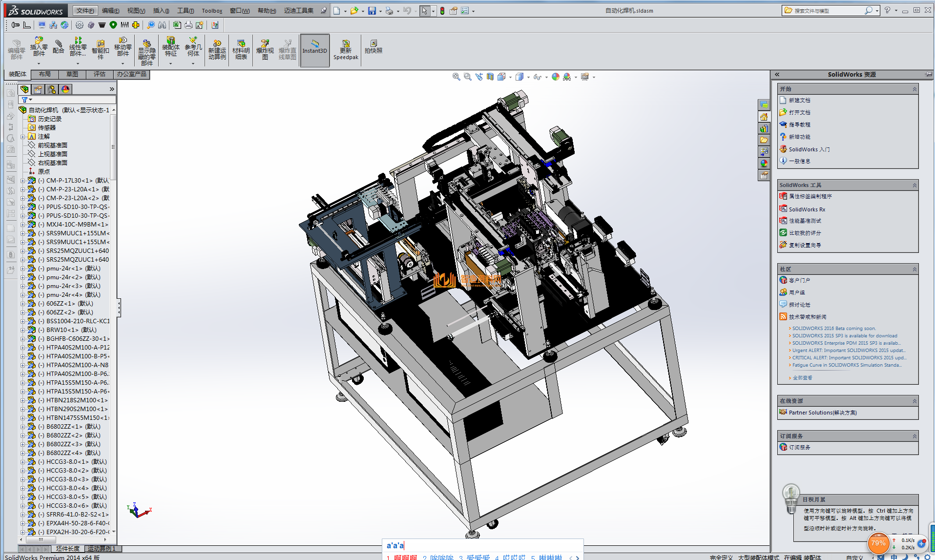Switch to the 评估 tab
935x560 pixels.
pos(100,74)
